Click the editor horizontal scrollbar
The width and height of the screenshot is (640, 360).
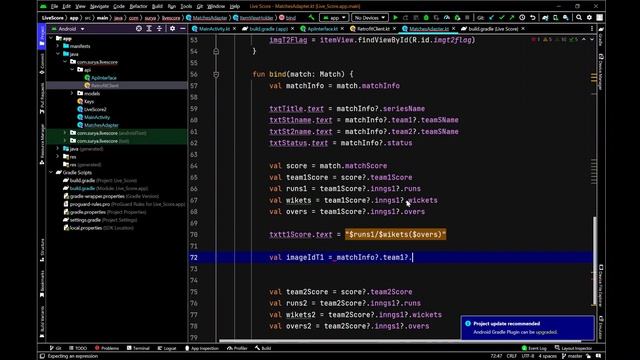[x=400, y=341]
